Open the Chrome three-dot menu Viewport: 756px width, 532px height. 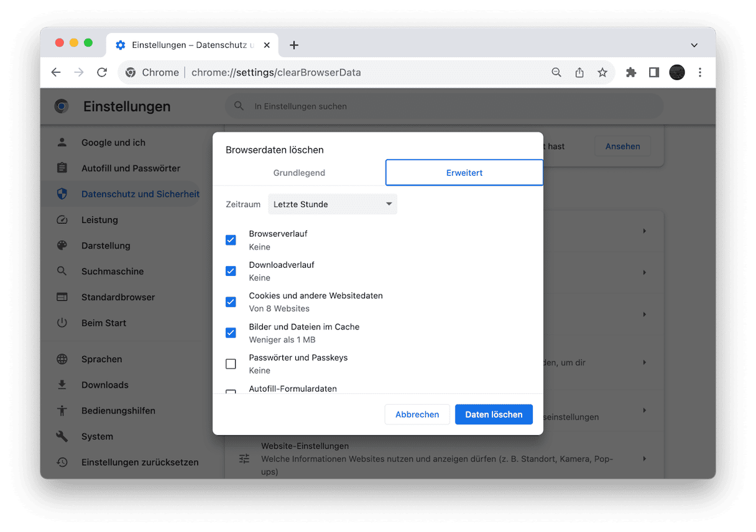pos(699,73)
